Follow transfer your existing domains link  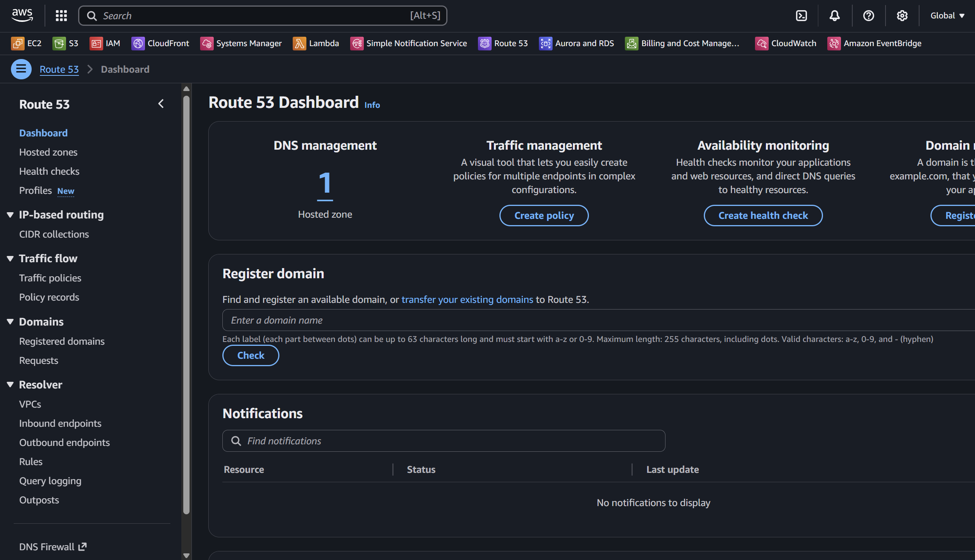tap(467, 299)
